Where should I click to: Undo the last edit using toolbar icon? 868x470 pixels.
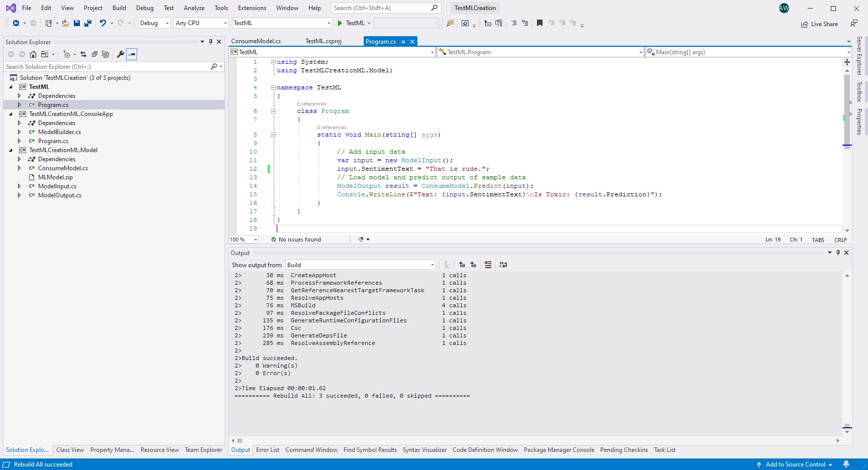102,23
